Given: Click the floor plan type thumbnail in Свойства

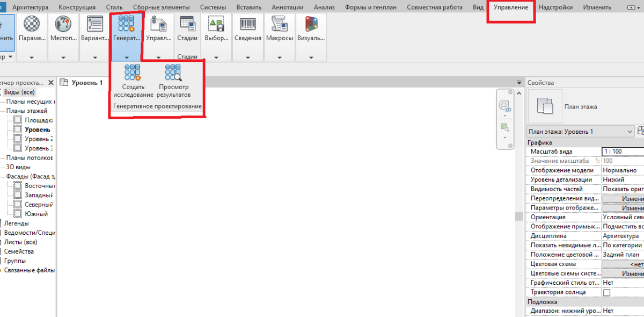Looking at the screenshot, I should tap(545, 106).
